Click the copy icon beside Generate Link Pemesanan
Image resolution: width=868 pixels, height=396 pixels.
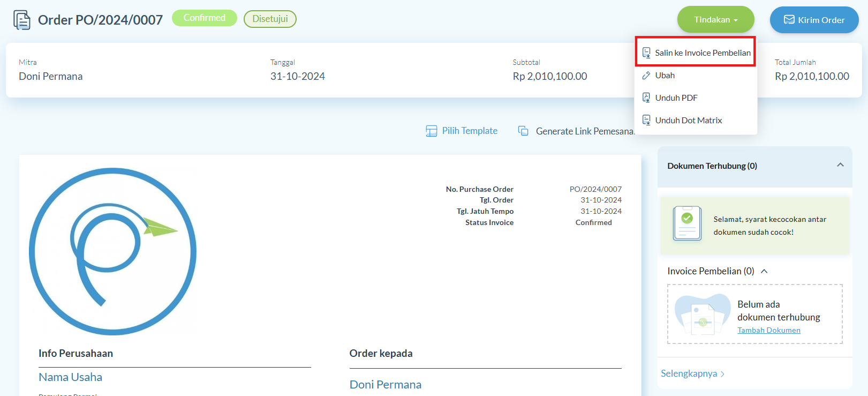[523, 131]
